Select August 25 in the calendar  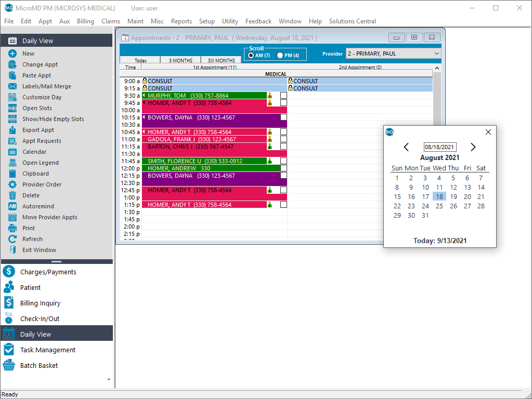tap(439, 206)
